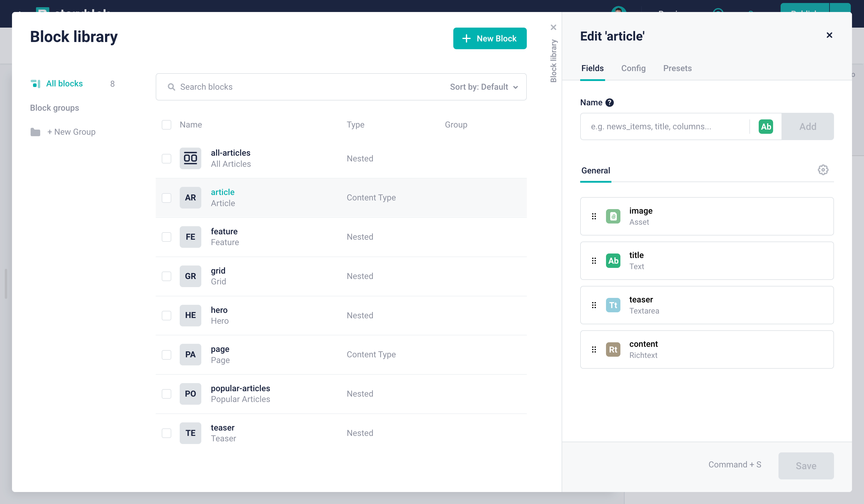864x504 pixels.
Task: Click the New Block button
Action: pyautogui.click(x=490, y=38)
